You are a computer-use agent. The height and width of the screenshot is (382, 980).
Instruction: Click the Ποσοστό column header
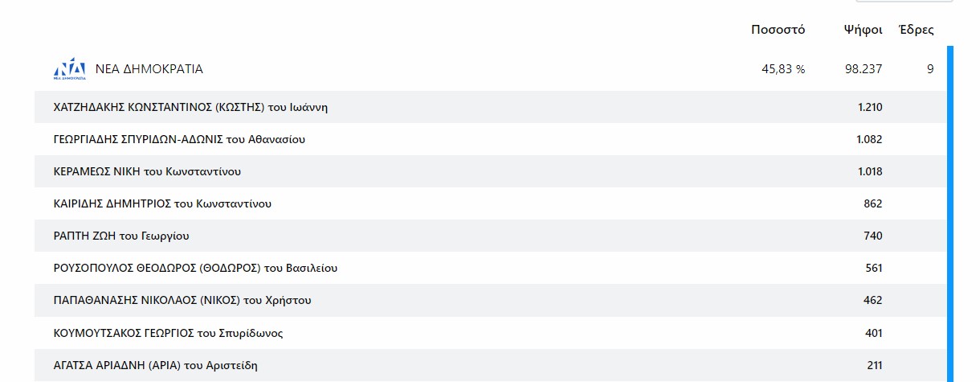778,30
